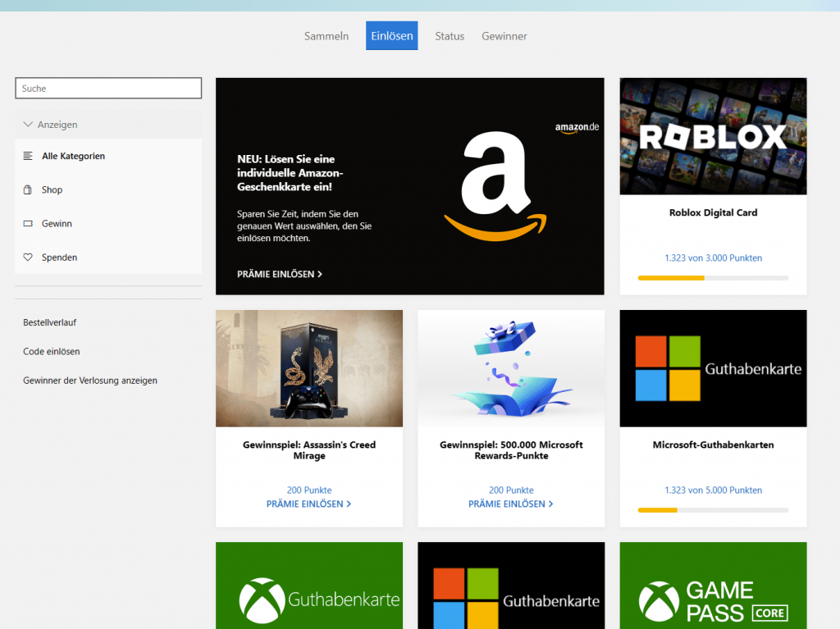This screenshot has height=629, width=840.
Task: Open Microsoft-Guthabenkarten title
Action: click(713, 444)
